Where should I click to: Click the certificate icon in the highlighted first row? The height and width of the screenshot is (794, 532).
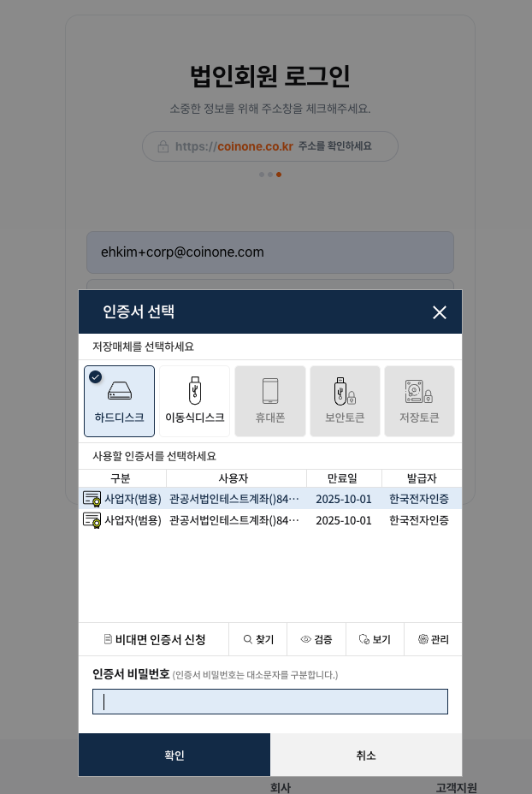[92, 499]
